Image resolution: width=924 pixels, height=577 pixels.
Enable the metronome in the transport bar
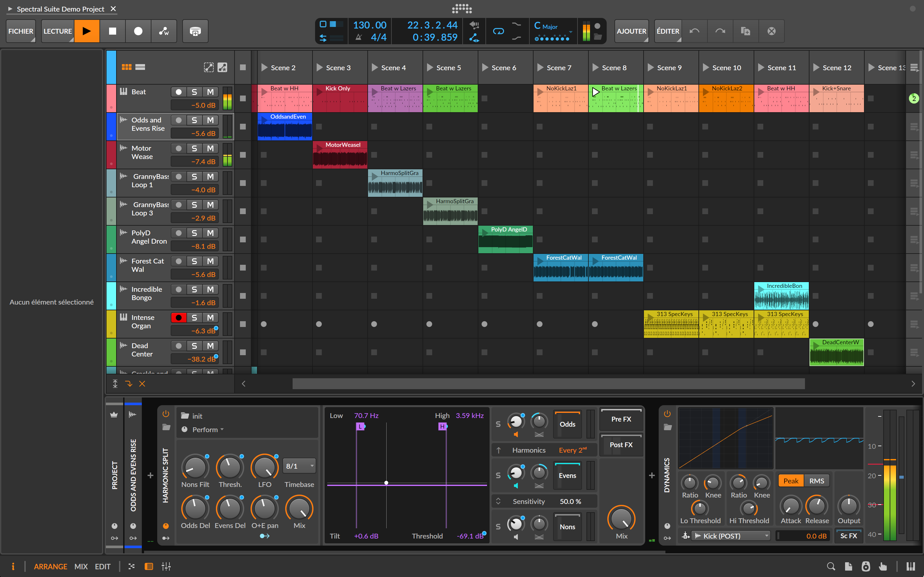[x=359, y=37]
